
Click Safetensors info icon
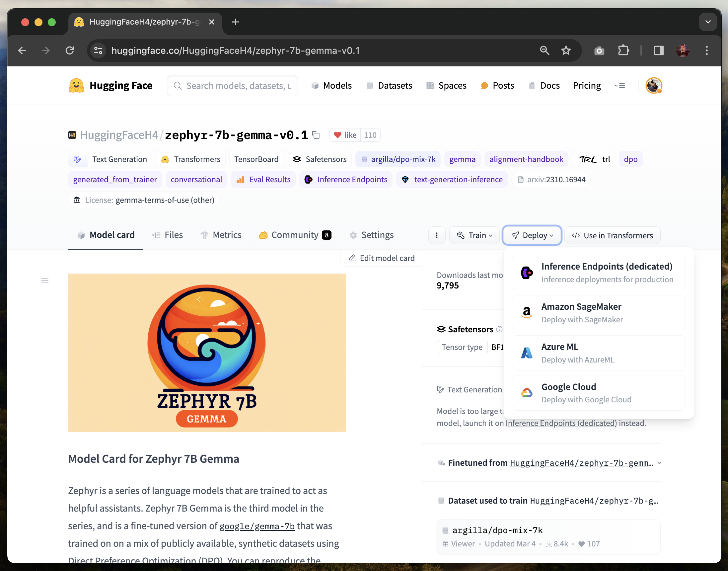pos(499,329)
